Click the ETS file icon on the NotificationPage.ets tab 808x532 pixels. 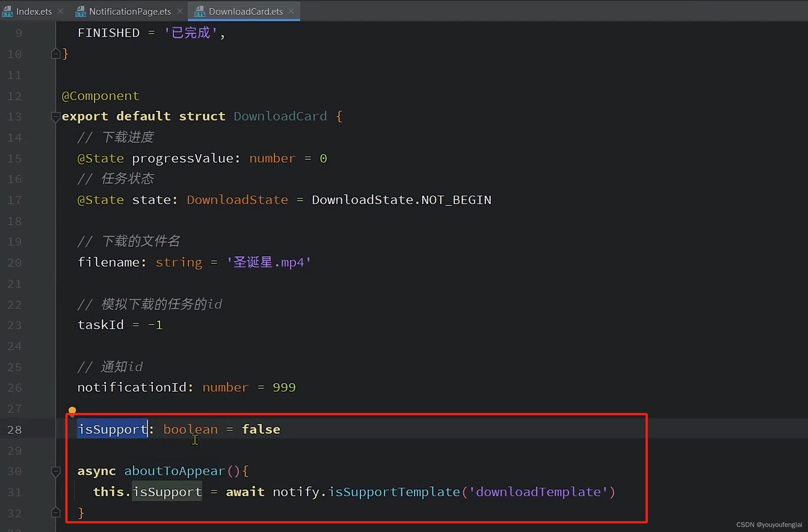[x=80, y=12]
